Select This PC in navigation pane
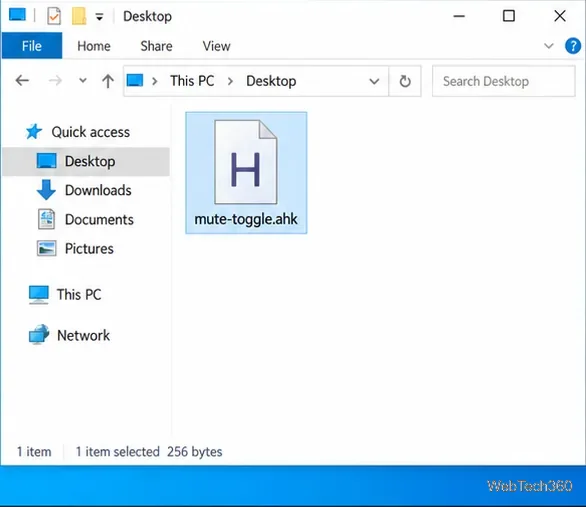 point(79,294)
